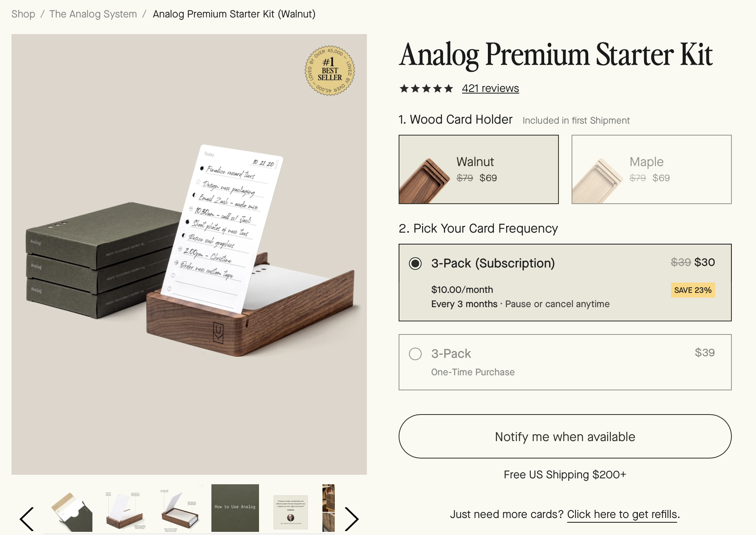The image size is (756, 535).
Task: Click the SAVE 23% badge
Action: (693, 290)
